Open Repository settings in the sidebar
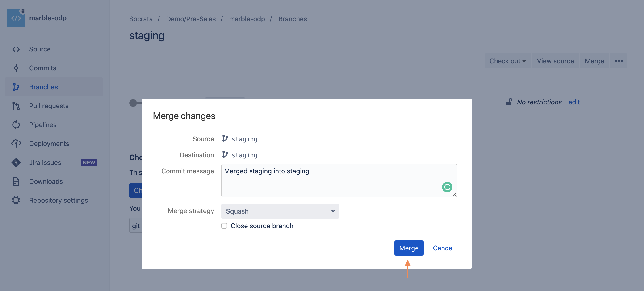The image size is (644, 291). 54,200
